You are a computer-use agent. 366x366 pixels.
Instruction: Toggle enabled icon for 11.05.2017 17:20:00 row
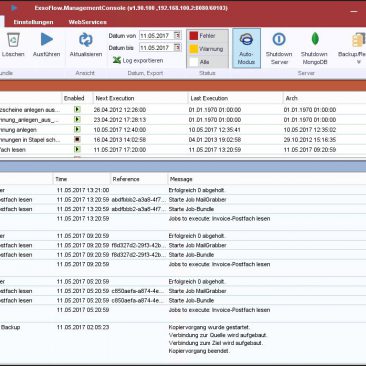(77, 149)
